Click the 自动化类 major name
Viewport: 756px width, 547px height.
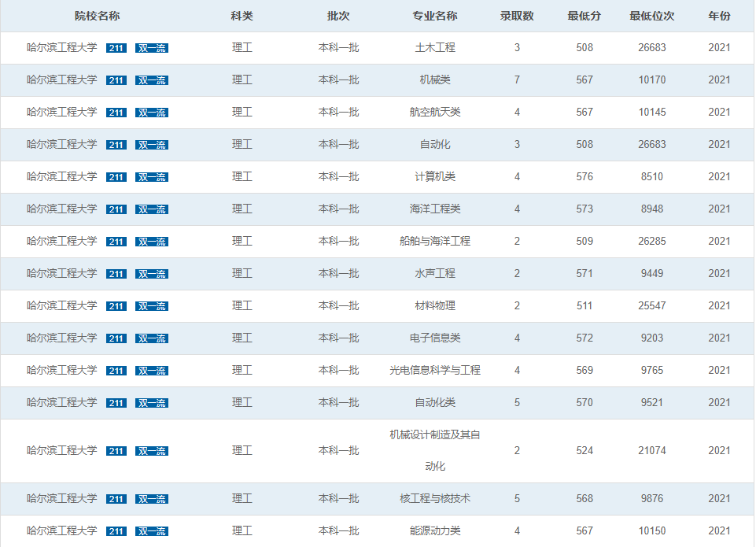pos(435,403)
